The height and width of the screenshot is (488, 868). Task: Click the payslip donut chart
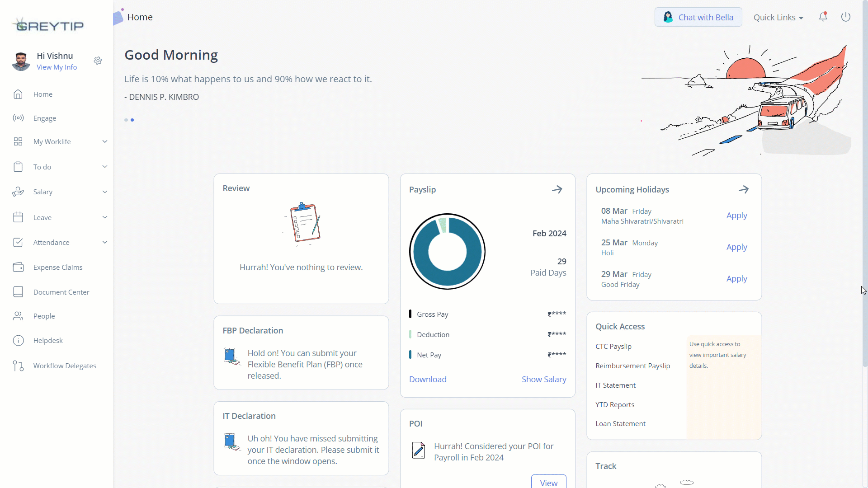(447, 251)
